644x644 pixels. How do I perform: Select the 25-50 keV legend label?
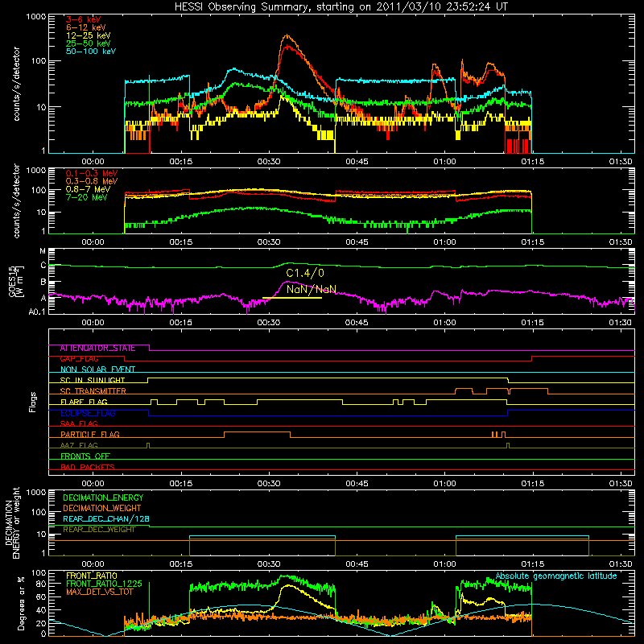point(89,43)
